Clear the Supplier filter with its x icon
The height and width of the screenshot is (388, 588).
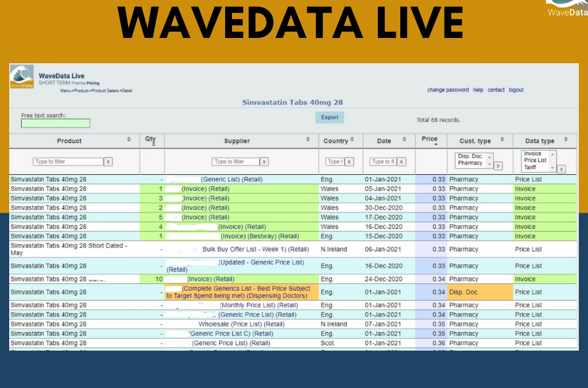[264, 162]
